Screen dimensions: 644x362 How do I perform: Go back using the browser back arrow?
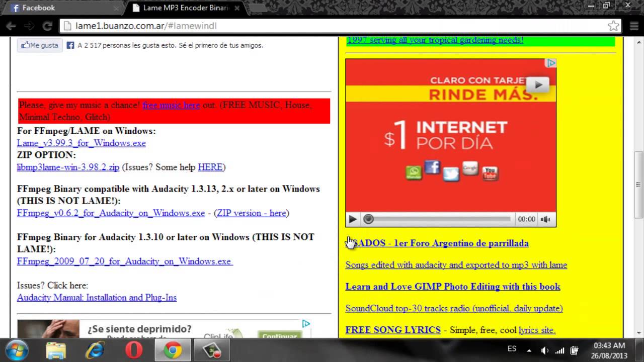click(11, 26)
